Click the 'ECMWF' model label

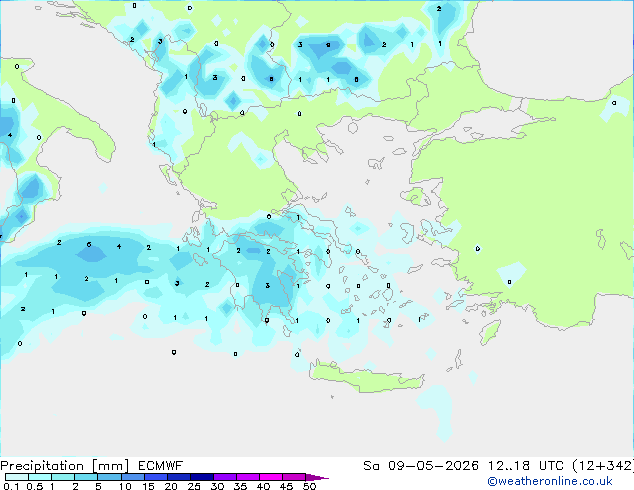pos(161,466)
